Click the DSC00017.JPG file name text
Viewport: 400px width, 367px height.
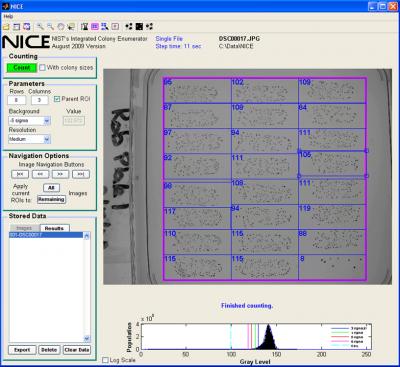[x=239, y=39]
